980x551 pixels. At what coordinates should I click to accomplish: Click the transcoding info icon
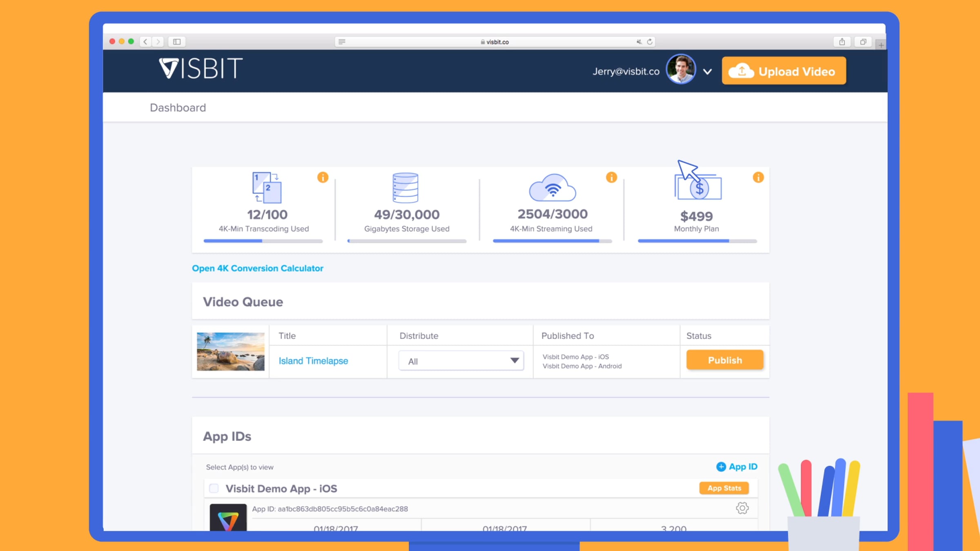(323, 178)
